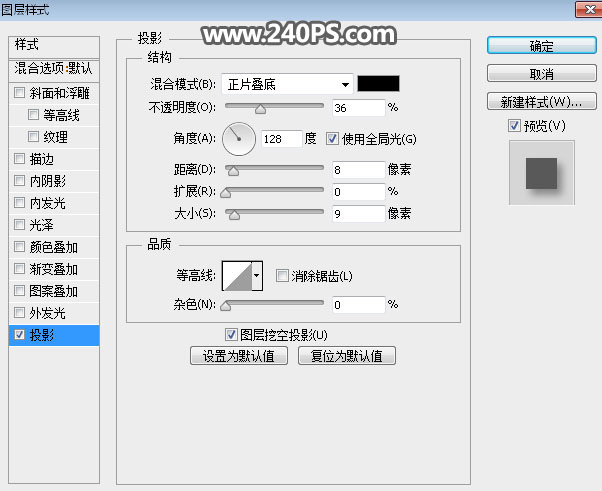
Task: Toggle the 描边 checkbox
Action: click(x=19, y=159)
